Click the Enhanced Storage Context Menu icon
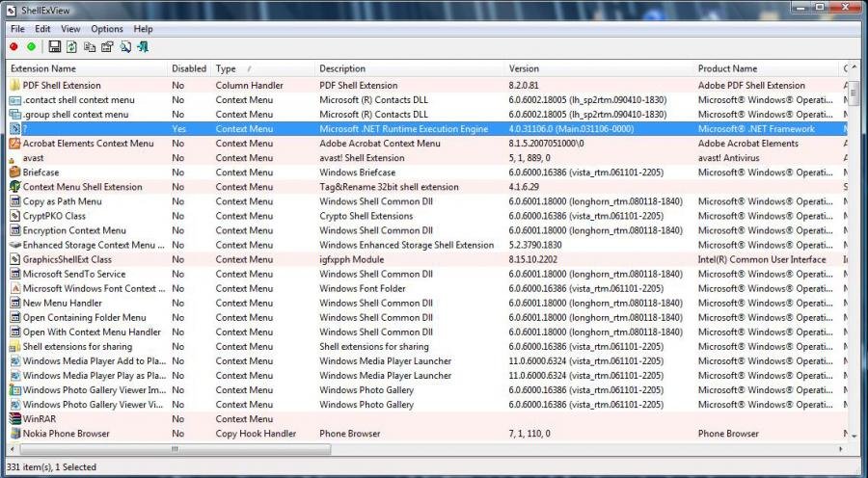The width and height of the screenshot is (868, 478). click(15, 245)
